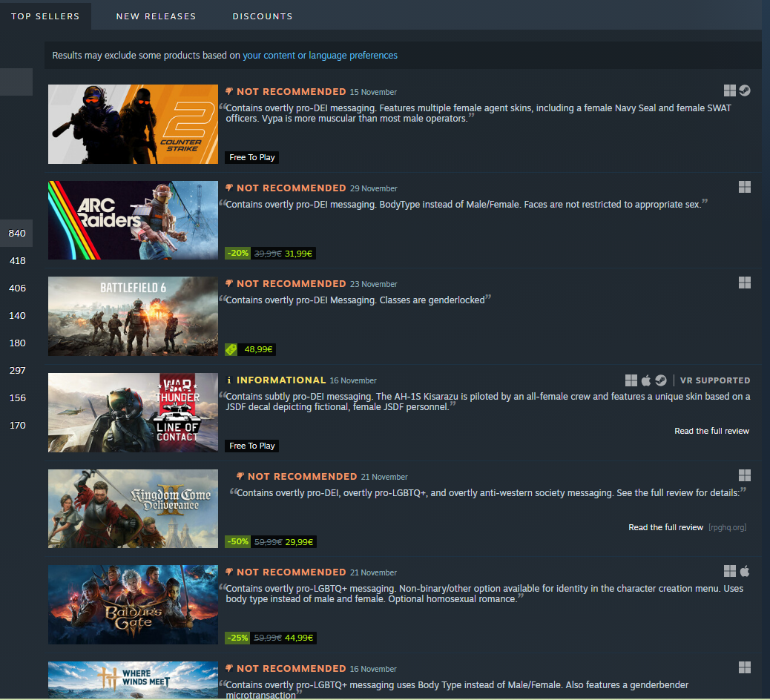Screen dimensions: 770x700
Task: Switch to the Top Sellers tab
Action: pyautogui.click(x=45, y=16)
